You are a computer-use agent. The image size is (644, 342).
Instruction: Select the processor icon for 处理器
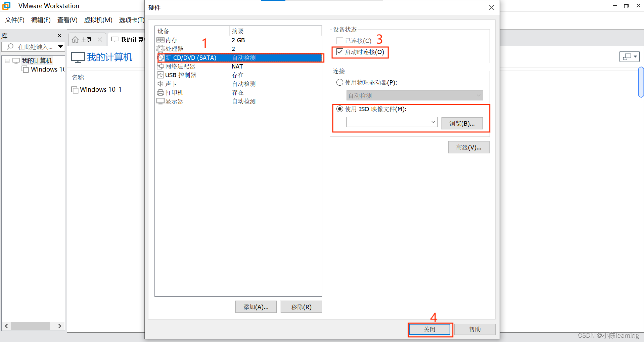(160, 49)
